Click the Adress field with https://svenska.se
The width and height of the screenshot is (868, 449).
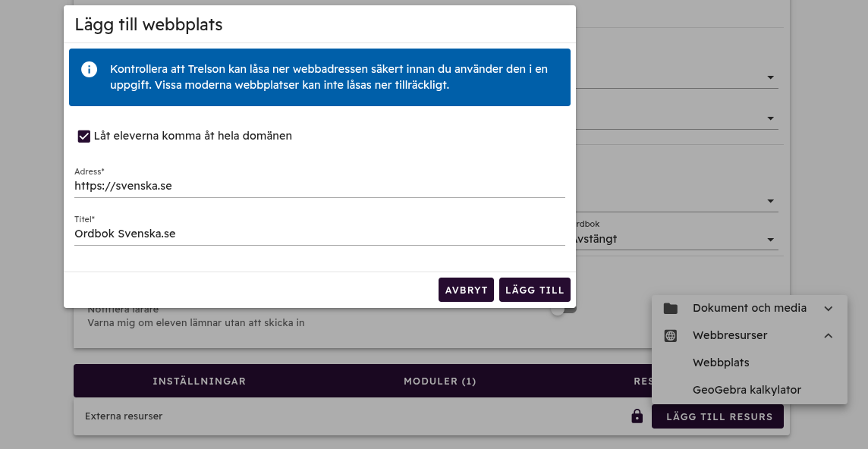pyautogui.click(x=319, y=186)
